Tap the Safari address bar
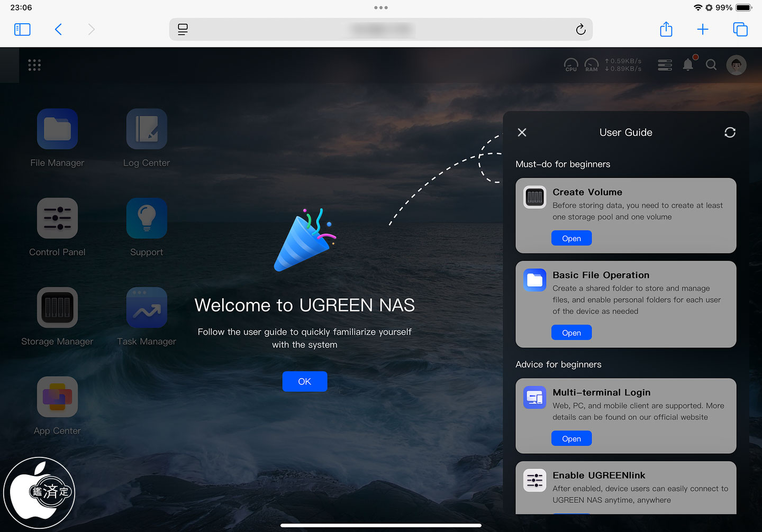 (381, 30)
